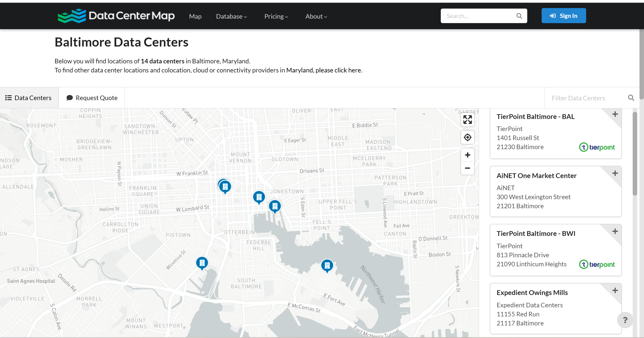Open the Pricing dropdown menu

[276, 16]
